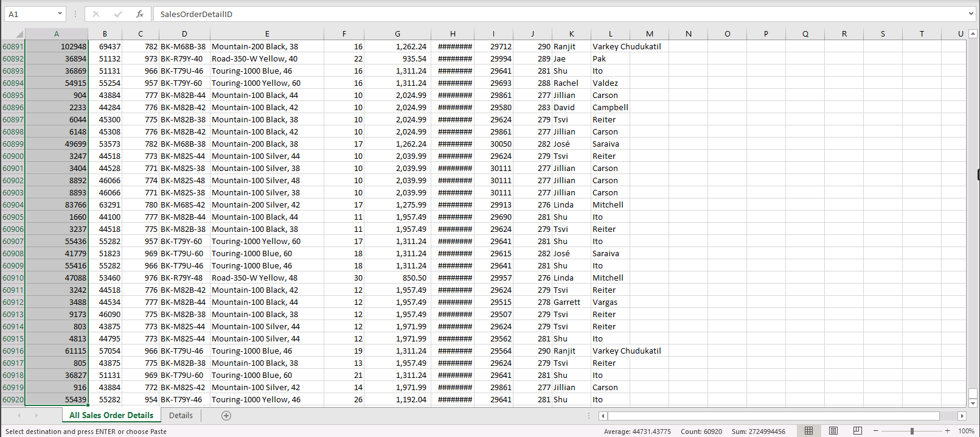
Task: Open the Details sheet tab
Action: [x=181, y=416]
